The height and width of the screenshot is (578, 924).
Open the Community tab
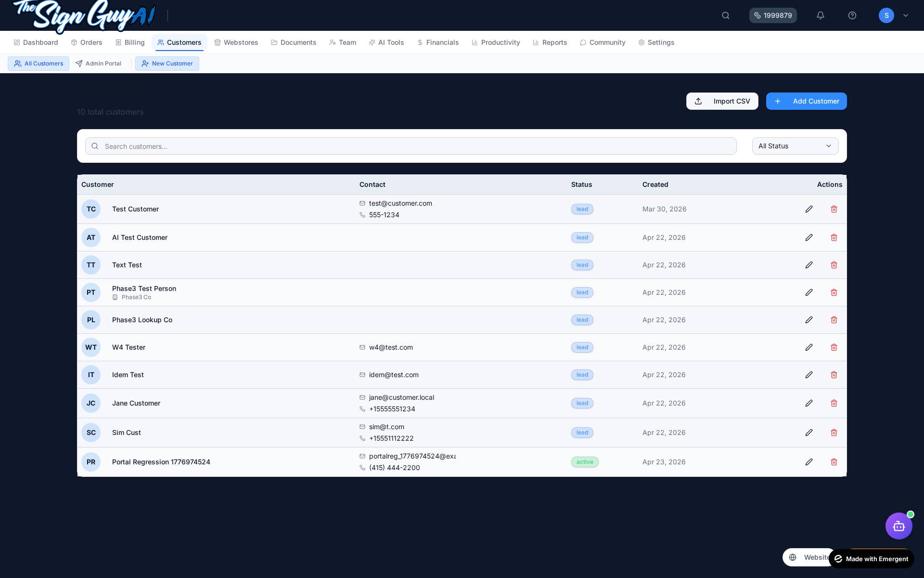[x=603, y=42]
